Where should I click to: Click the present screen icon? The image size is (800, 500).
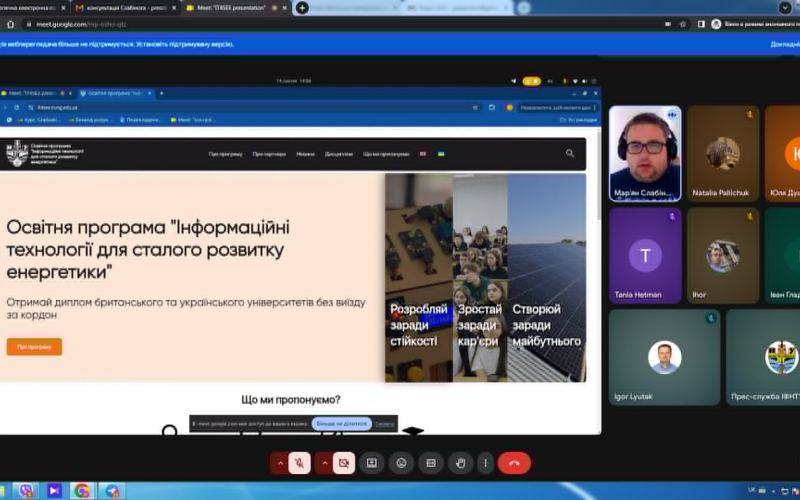(372, 463)
